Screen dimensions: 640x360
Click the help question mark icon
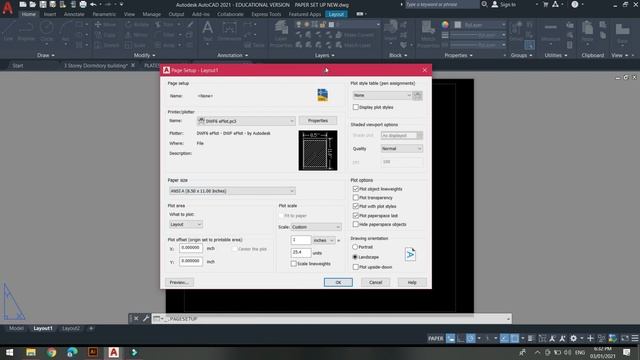(575, 4)
